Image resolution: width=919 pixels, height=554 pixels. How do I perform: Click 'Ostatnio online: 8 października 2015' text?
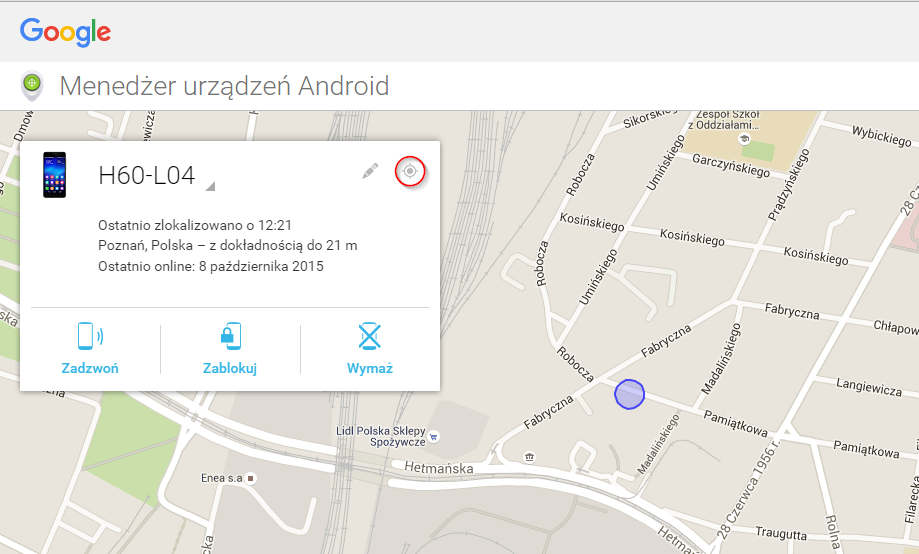tap(211, 266)
